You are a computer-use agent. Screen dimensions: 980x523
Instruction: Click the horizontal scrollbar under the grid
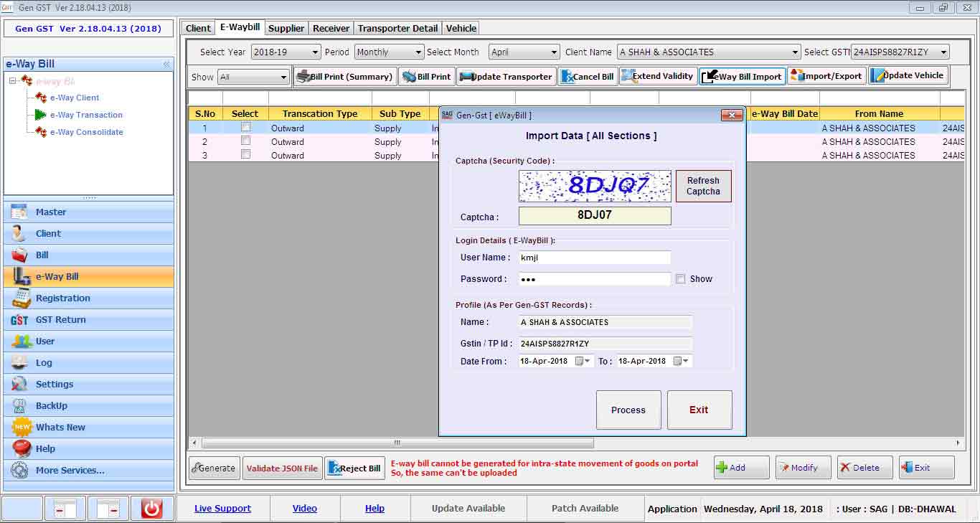pos(397,443)
